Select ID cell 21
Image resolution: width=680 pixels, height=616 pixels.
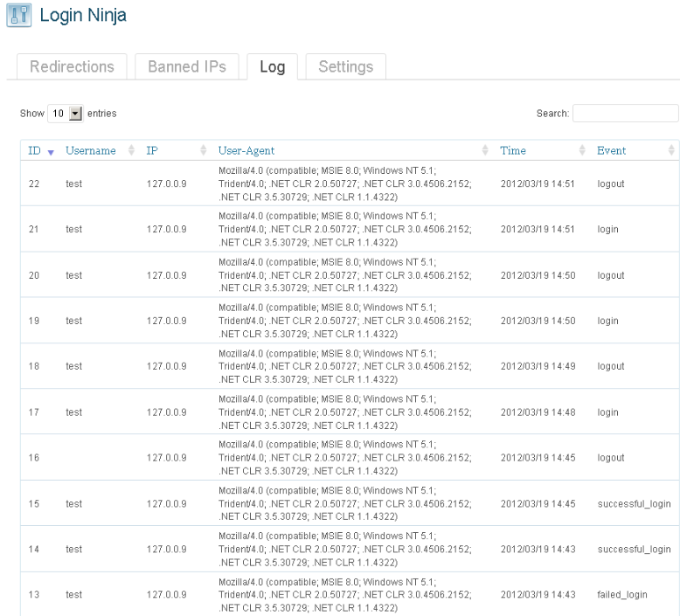click(x=34, y=229)
